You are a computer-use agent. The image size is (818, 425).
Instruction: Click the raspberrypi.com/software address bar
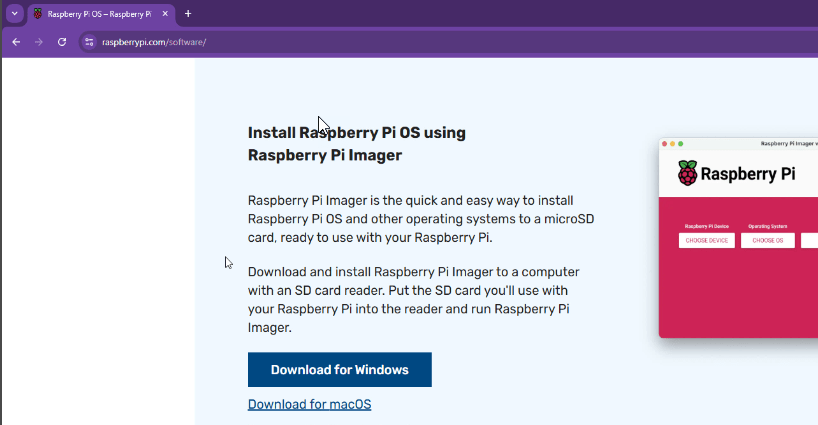click(300, 42)
